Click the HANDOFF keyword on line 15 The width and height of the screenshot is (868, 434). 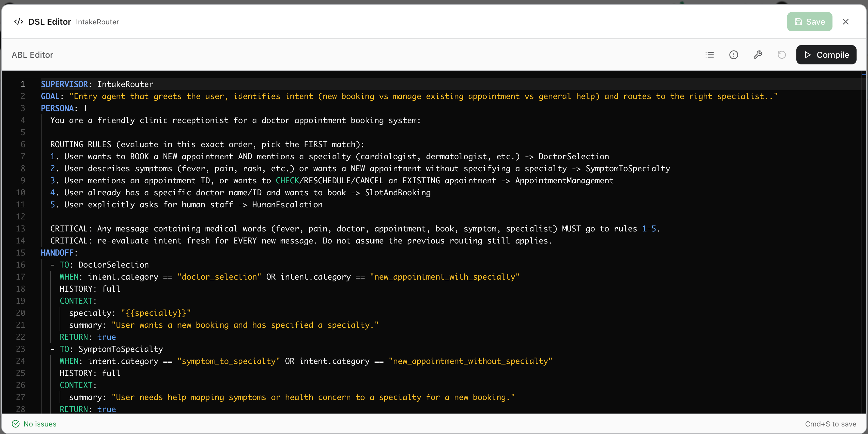point(57,253)
